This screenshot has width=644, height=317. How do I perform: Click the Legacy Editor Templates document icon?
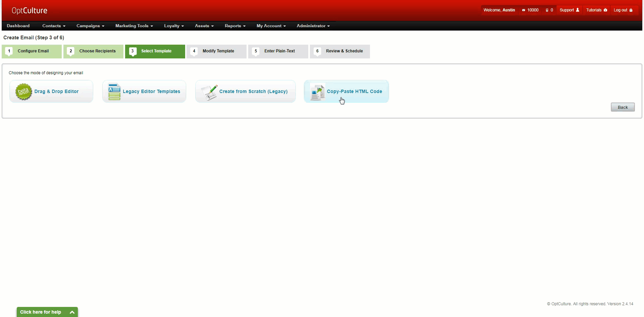coord(114,92)
